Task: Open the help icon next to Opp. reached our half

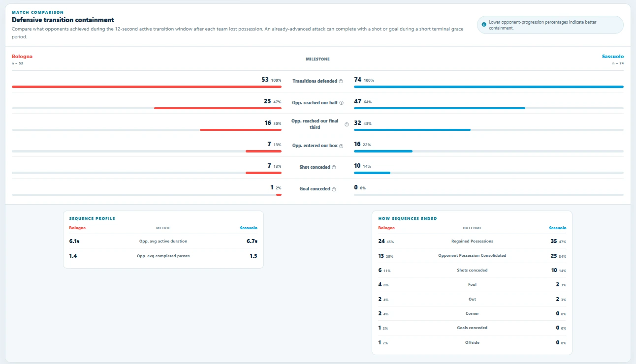Action: point(341,102)
